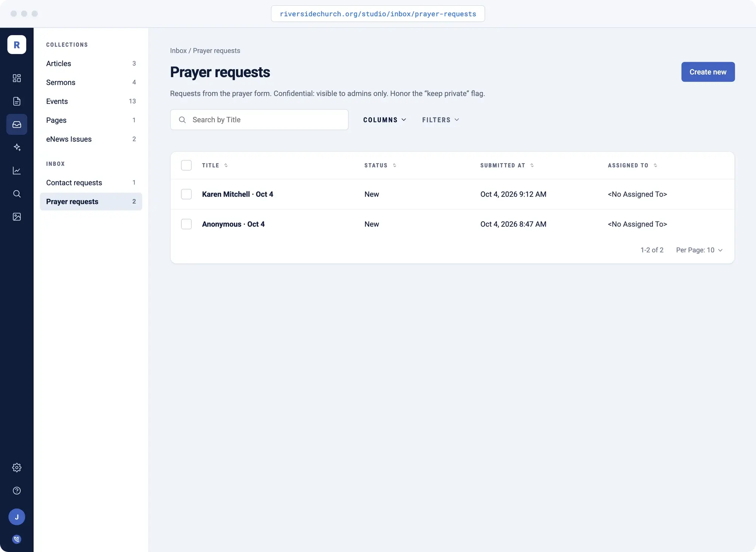Select the inbox tray icon
The image size is (756, 552).
[x=17, y=124]
